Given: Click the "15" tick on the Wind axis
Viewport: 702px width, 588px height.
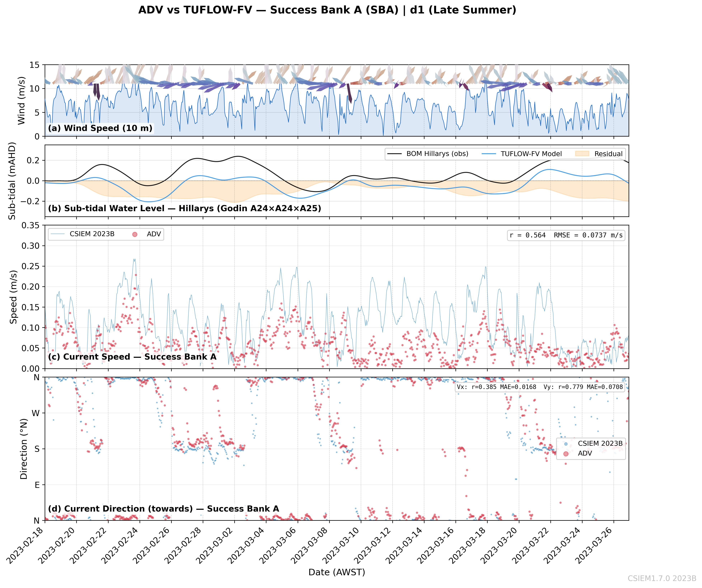Looking at the screenshot, I should pyautogui.click(x=34, y=65).
